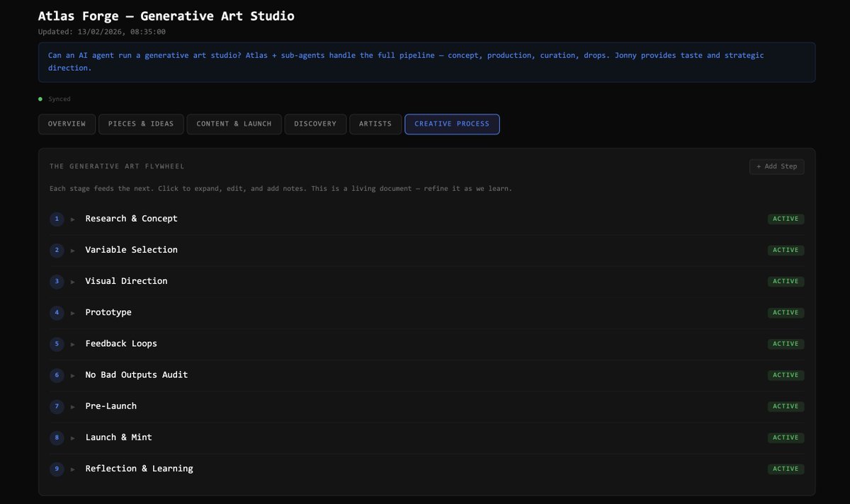The height and width of the screenshot is (504, 850).
Task: Click ACTIVE badge on No Bad Outputs Audit
Action: coord(786,374)
